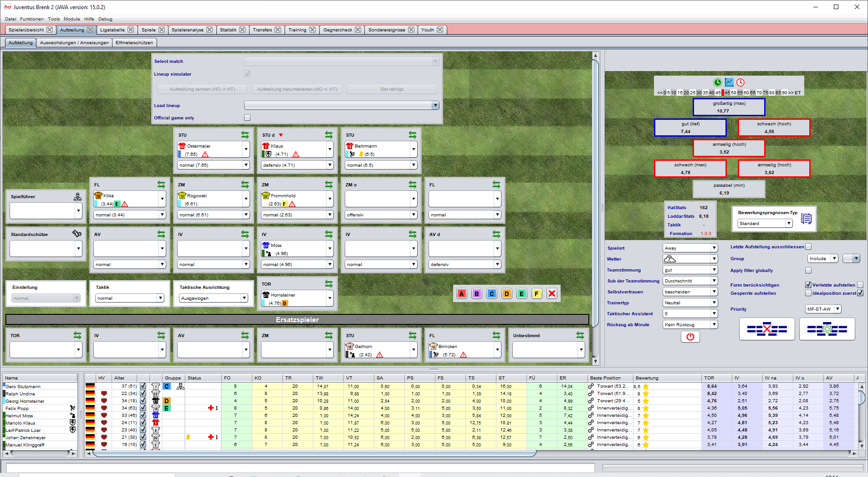Sort player table by Beste Position header

tap(610, 378)
